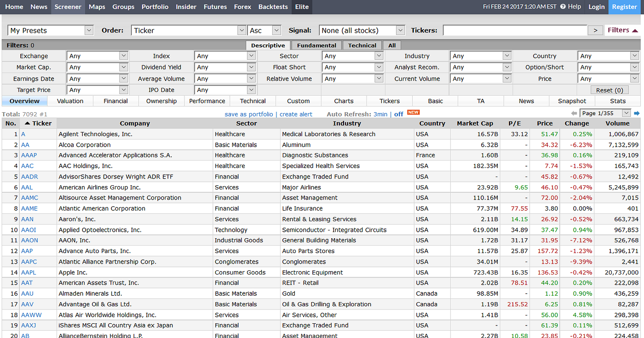Click the Tickers input field
644x338 pixels.
[515, 30]
